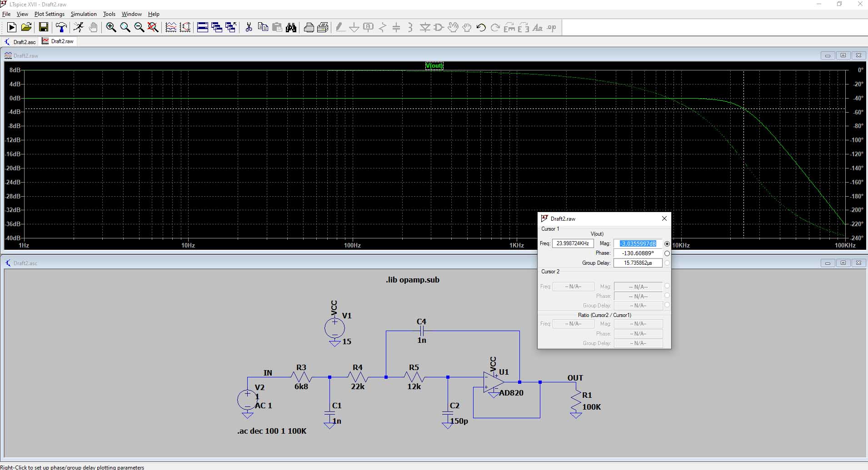
Task: Click the binoculars Find icon
Action: 291,28
